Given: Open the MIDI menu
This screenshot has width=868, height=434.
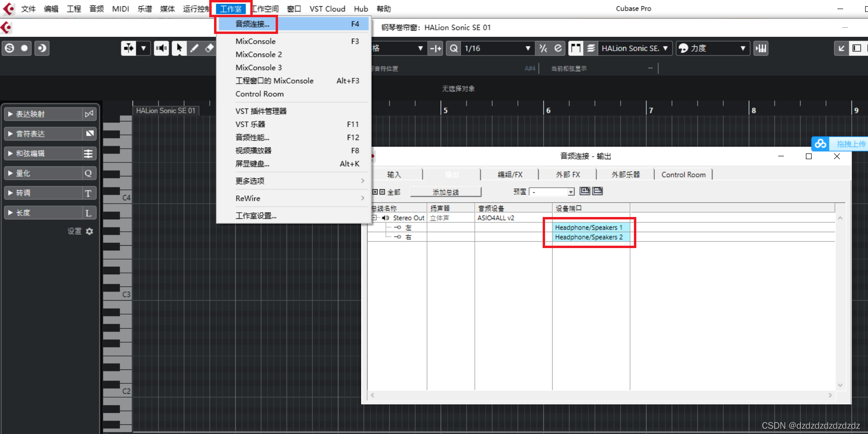Looking at the screenshot, I should 120,9.
